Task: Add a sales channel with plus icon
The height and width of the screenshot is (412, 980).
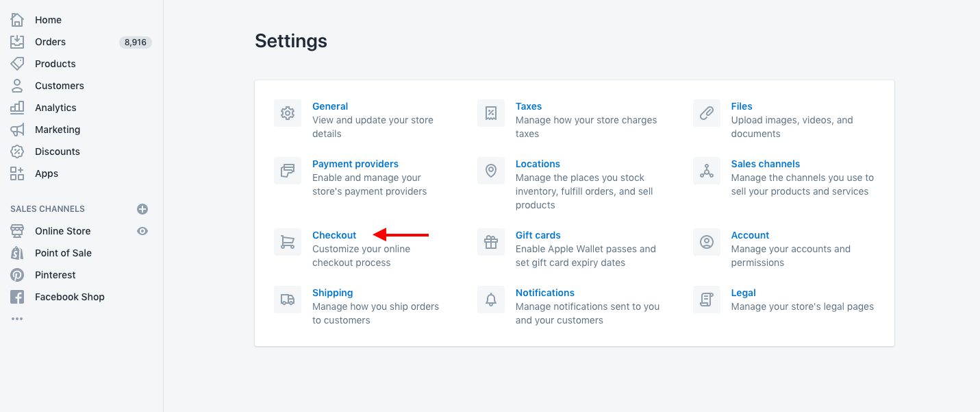Action: (142, 209)
